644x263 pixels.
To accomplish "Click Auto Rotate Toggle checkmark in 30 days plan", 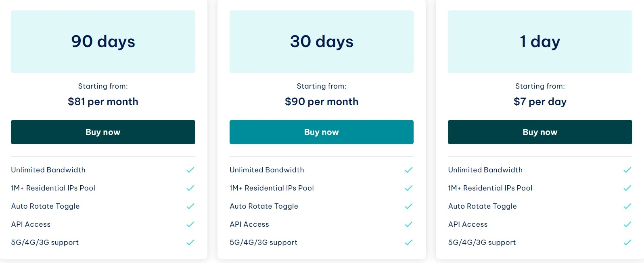I will (409, 206).
